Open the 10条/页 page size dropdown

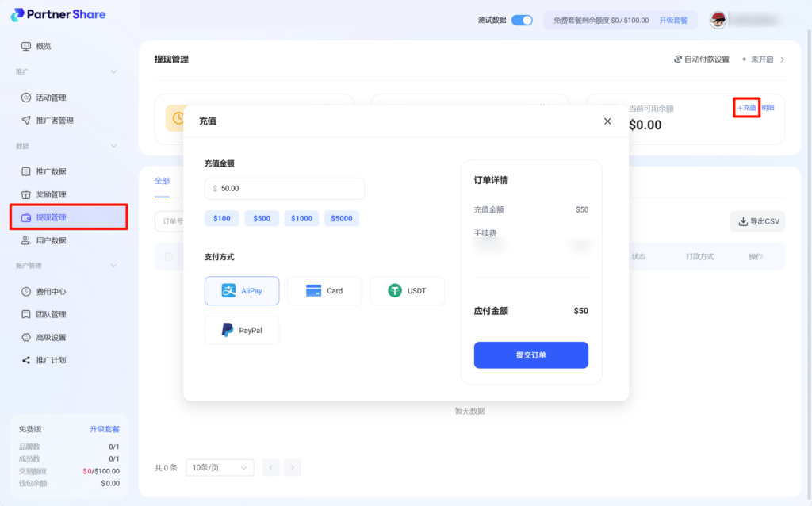point(220,468)
